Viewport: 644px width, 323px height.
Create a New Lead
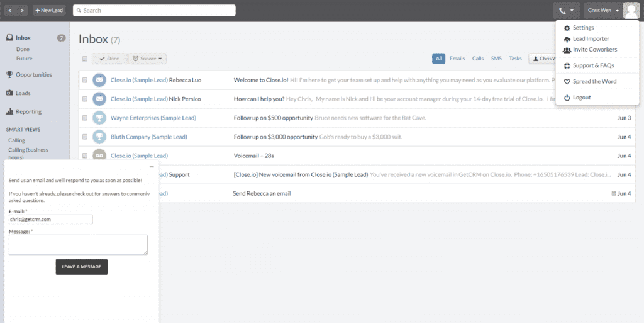pyautogui.click(x=49, y=10)
